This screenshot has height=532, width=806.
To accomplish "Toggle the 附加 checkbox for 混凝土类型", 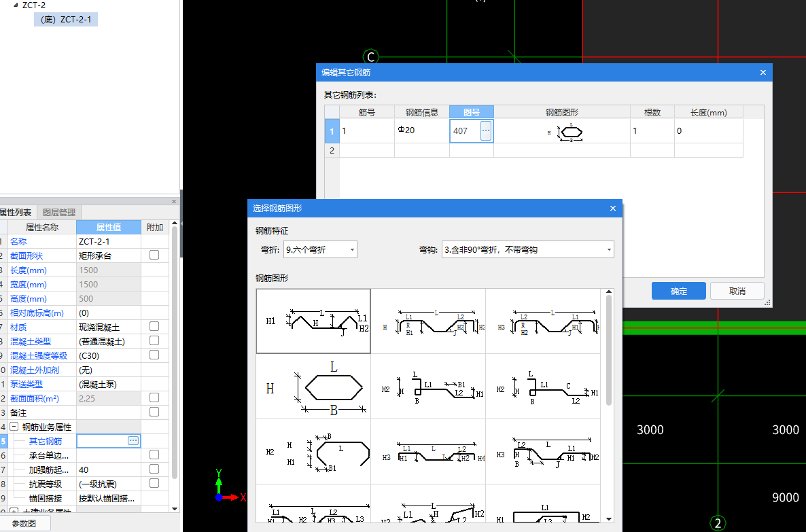I will pyautogui.click(x=154, y=341).
